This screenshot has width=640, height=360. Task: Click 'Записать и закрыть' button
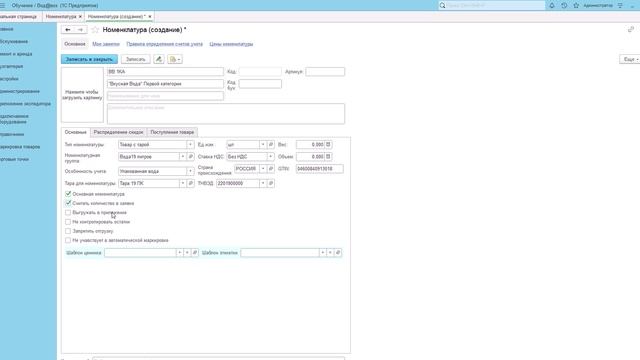click(x=89, y=59)
